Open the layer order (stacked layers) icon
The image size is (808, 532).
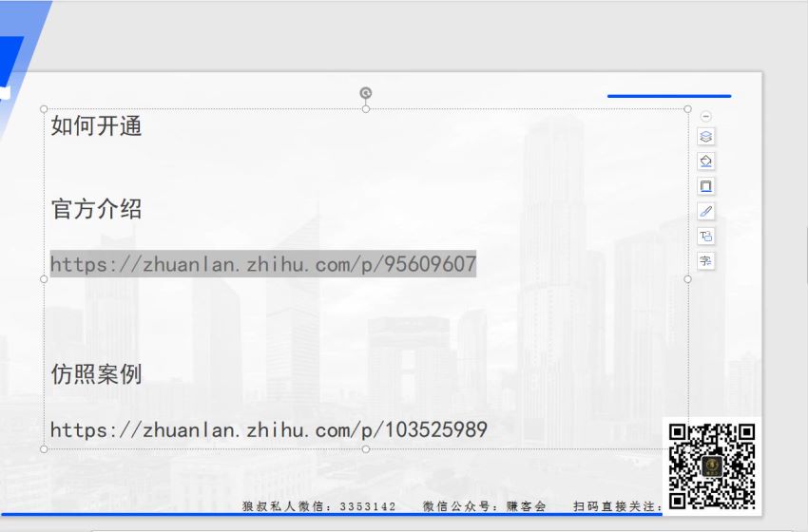click(706, 137)
